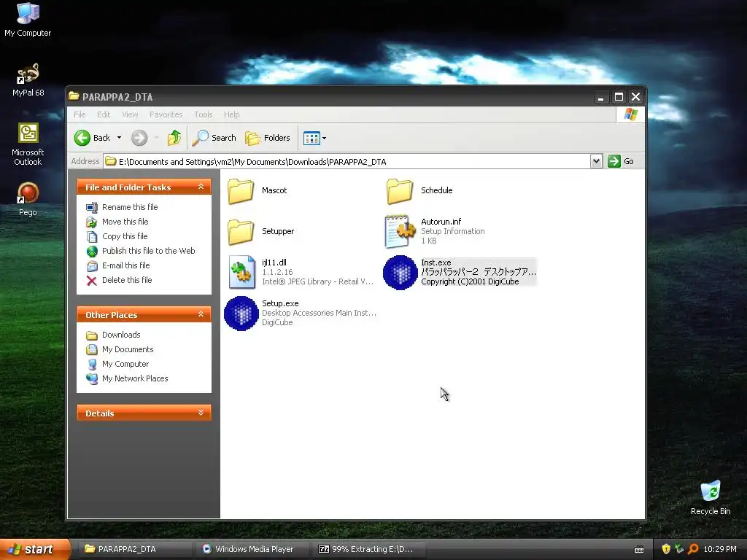
Task: Click the Windows flag logo in window
Action: (631, 114)
